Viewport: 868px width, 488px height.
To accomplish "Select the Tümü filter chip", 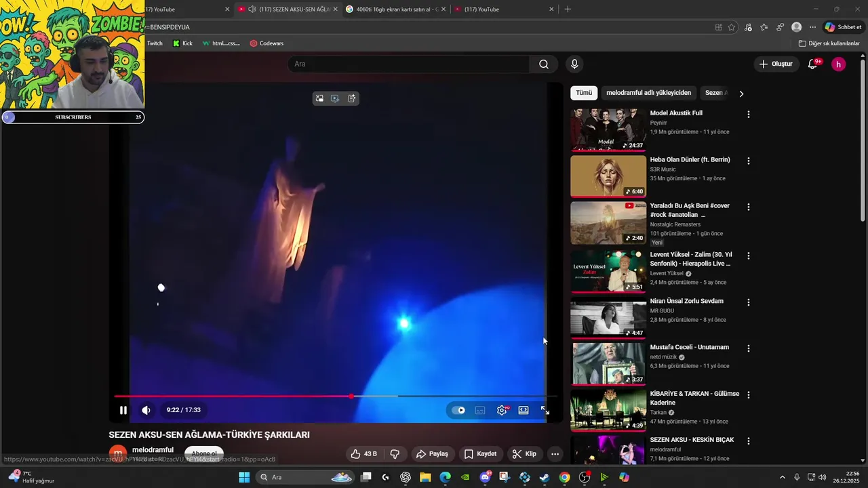I will [x=584, y=93].
